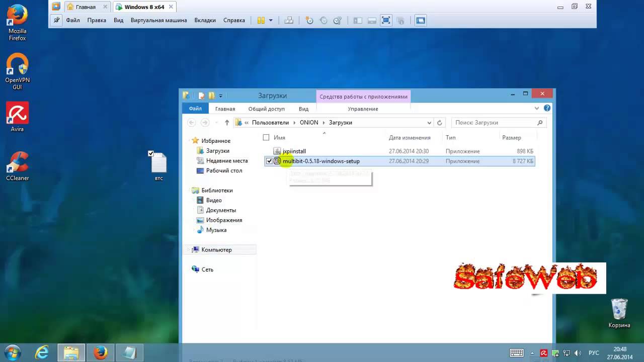Open the Управление ribbon tab

point(363,109)
